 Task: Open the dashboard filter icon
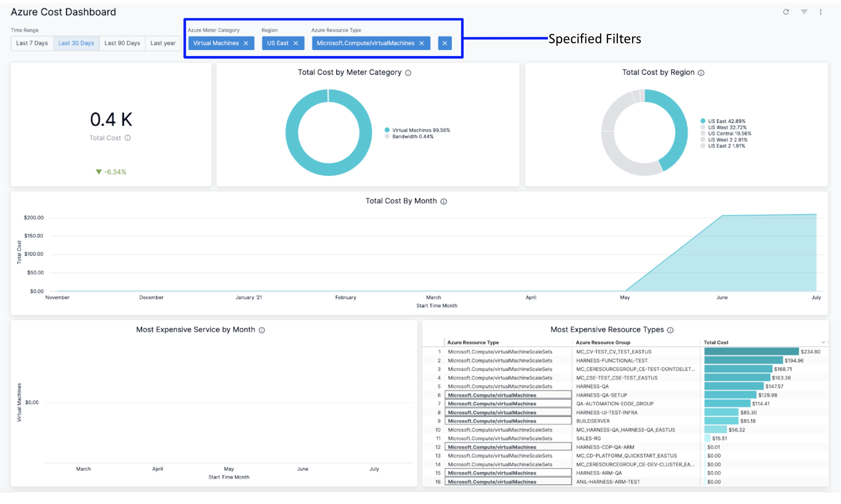pyautogui.click(x=804, y=12)
